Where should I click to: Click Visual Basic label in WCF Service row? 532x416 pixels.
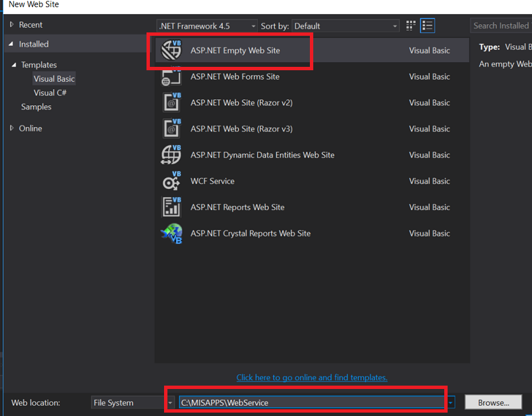tap(429, 181)
